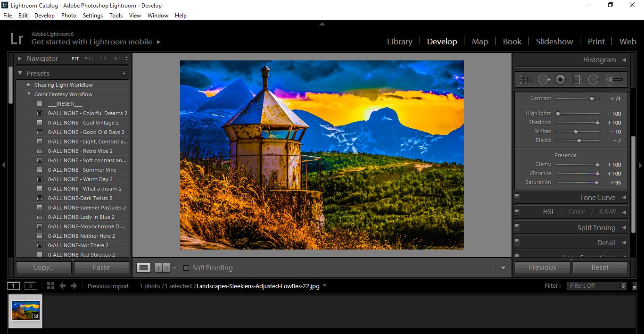Select the Graduated Filter tool

pos(577,80)
